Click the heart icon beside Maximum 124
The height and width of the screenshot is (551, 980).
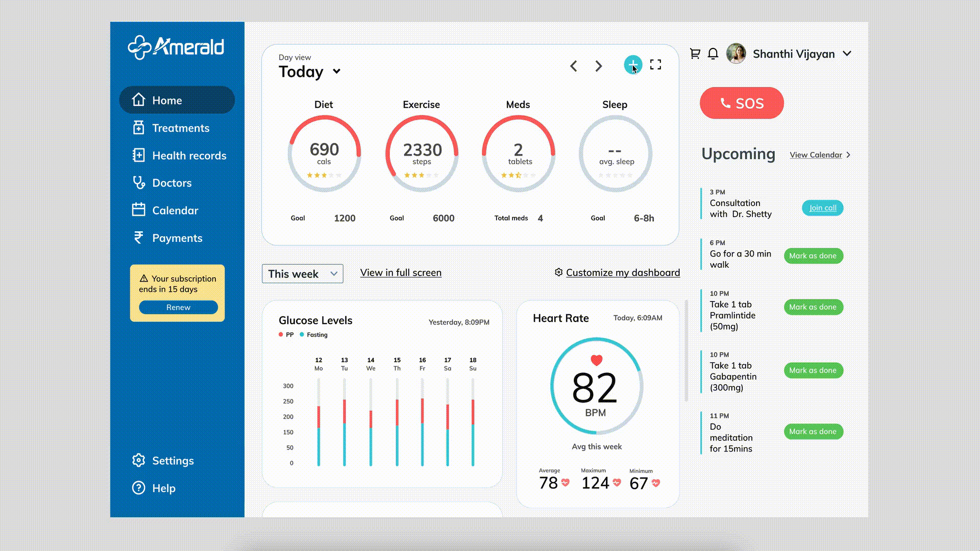(x=617, y=483)
